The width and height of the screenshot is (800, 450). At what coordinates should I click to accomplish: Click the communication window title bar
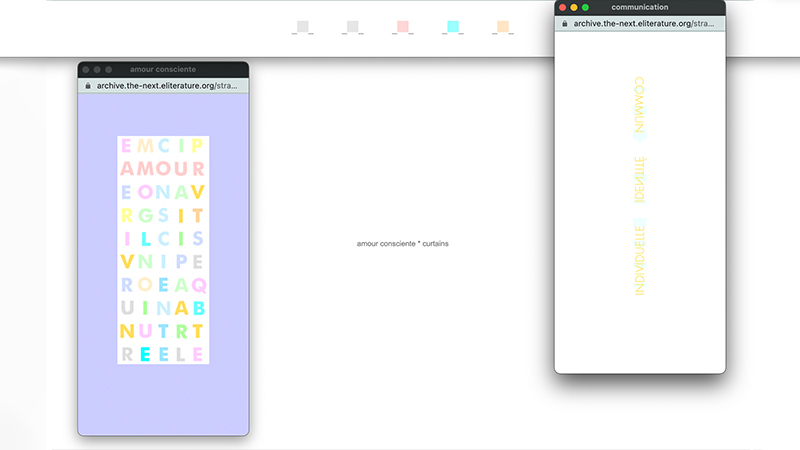[x=640, y=7]
